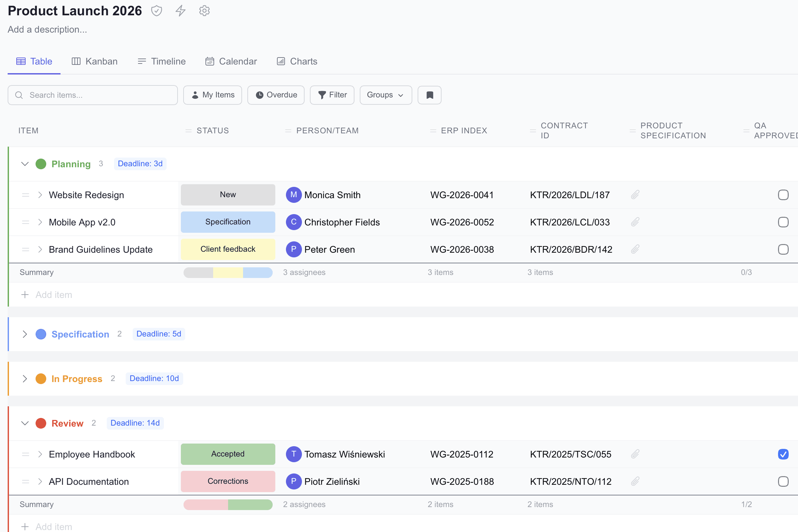Open project settings gear icon
Image resolution: width=798 pixels, height=532 pixels.
point(204,11)
